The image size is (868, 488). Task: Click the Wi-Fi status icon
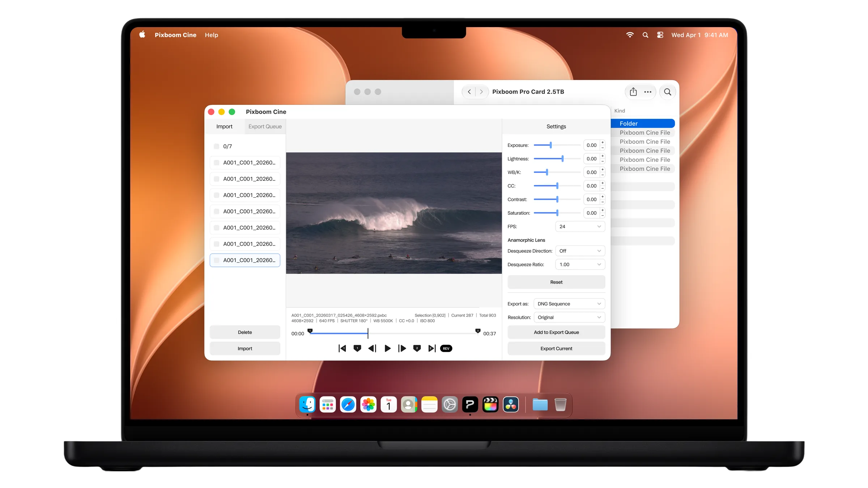(x=630, y=35)
